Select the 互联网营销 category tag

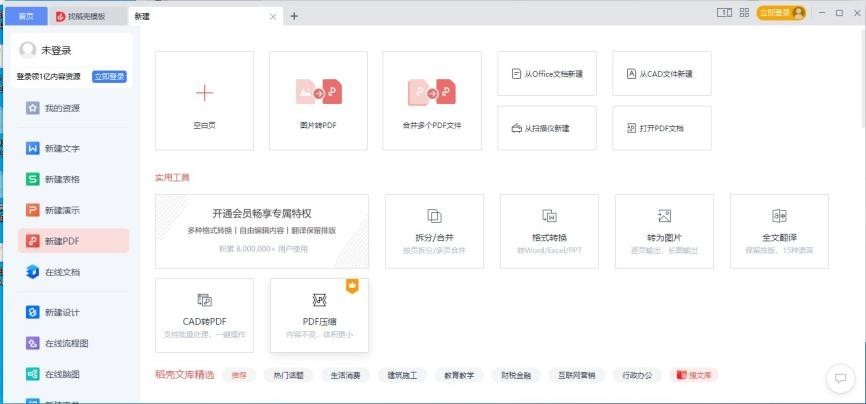577,375
